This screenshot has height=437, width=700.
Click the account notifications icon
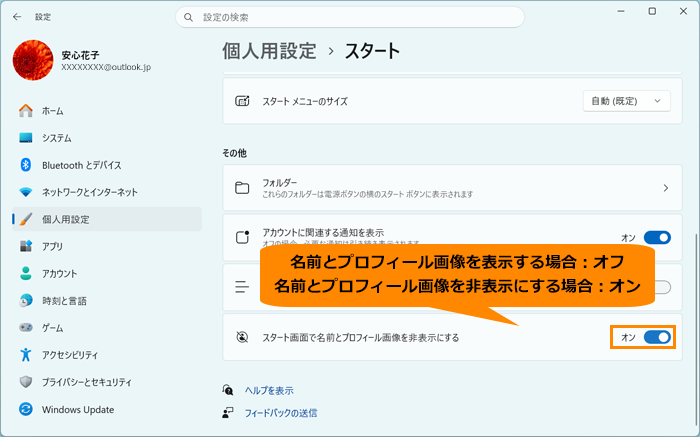point(242,237)
